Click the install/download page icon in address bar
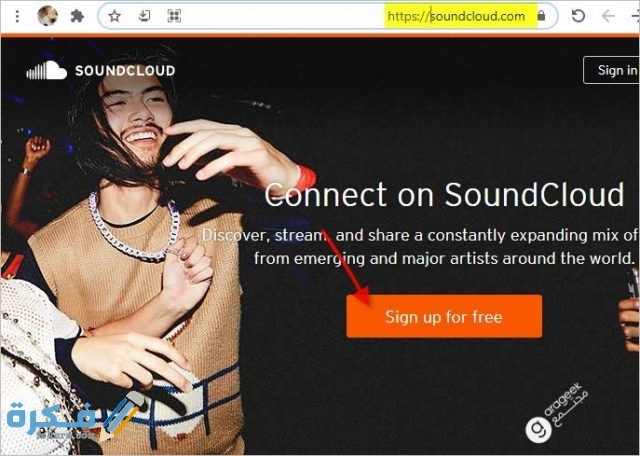This screenshot has height=456, width=640. point(144,16)
